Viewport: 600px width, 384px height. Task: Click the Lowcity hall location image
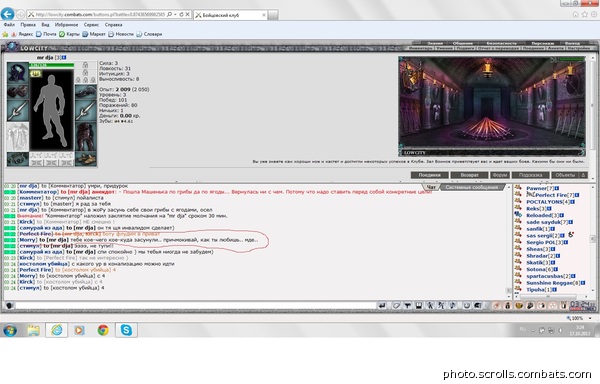click(492, 106)
